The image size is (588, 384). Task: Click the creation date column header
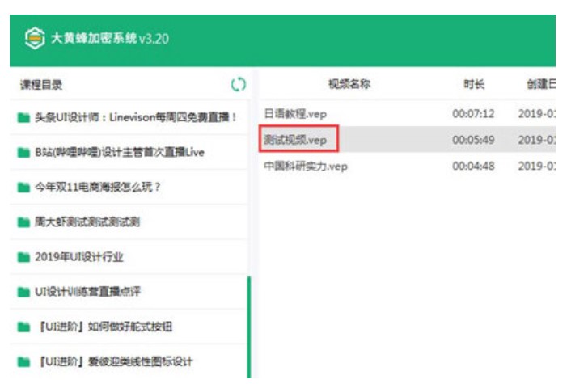click(541, 84)
